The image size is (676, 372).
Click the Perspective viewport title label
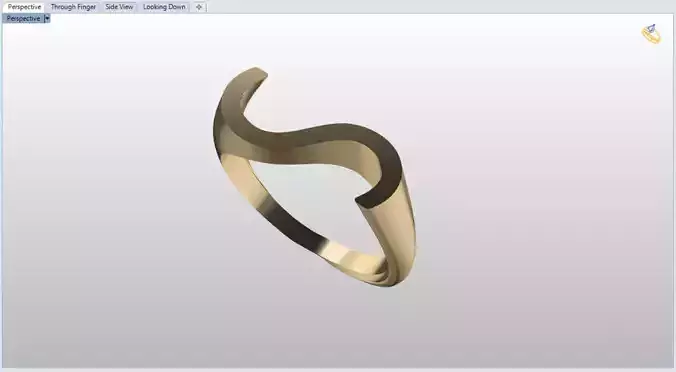23,19
